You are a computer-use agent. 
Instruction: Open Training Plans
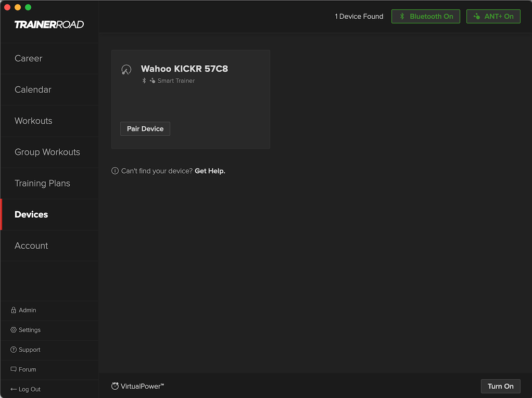coord(49,183)
